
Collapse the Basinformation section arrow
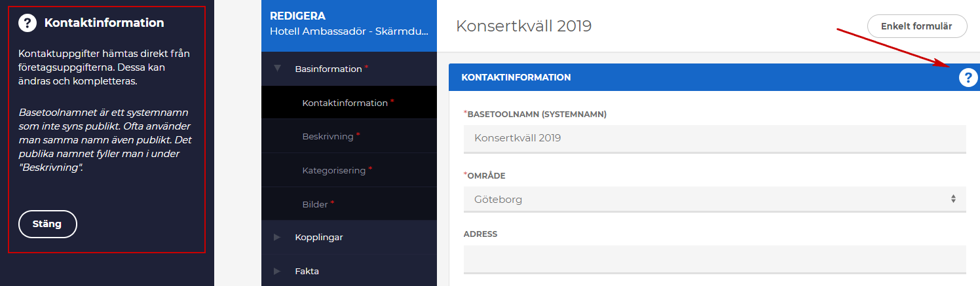[x=277, y=69]
